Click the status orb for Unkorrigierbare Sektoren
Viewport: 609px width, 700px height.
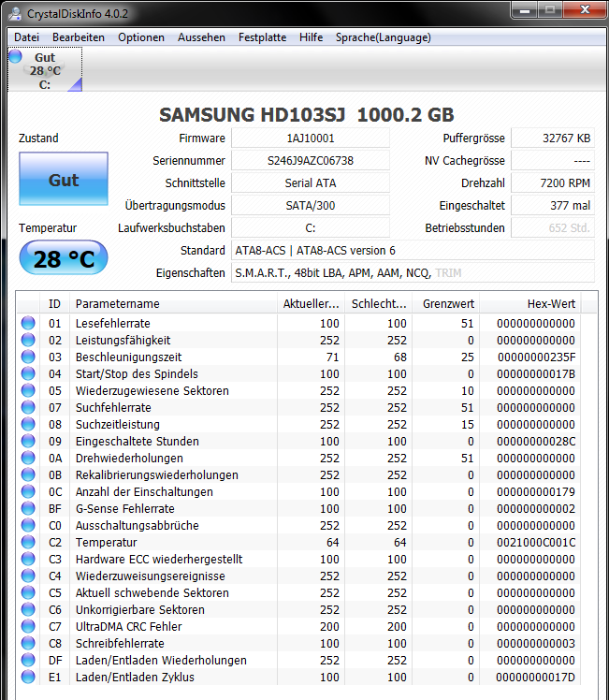pyautogui.click(x=28, y=609)
